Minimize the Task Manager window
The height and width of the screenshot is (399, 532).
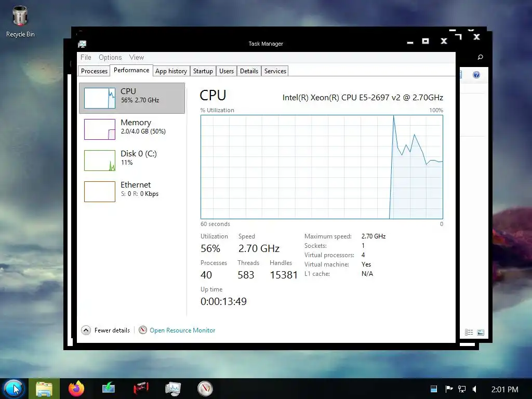pos(410,42)
